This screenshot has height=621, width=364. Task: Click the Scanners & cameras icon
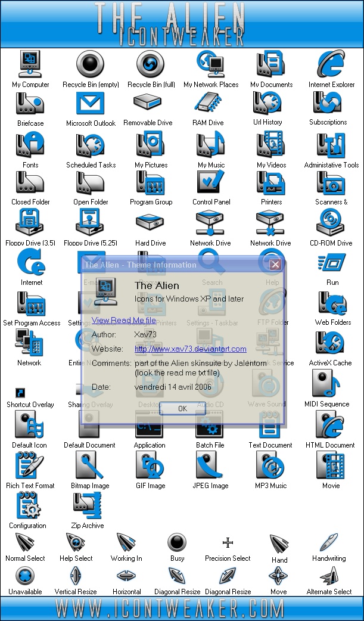tap(331, 182)
